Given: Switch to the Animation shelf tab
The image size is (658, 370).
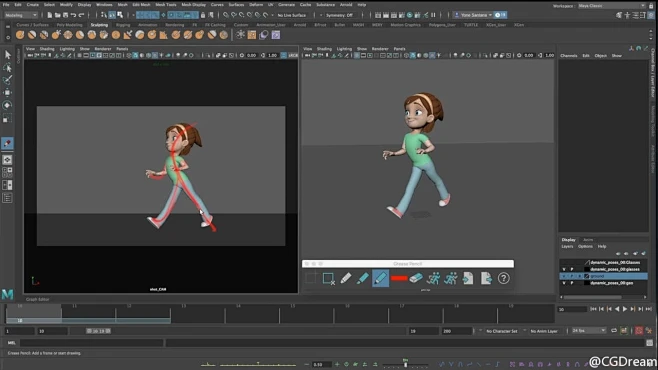Looking at the screenshot, I should tap(148, 25).
